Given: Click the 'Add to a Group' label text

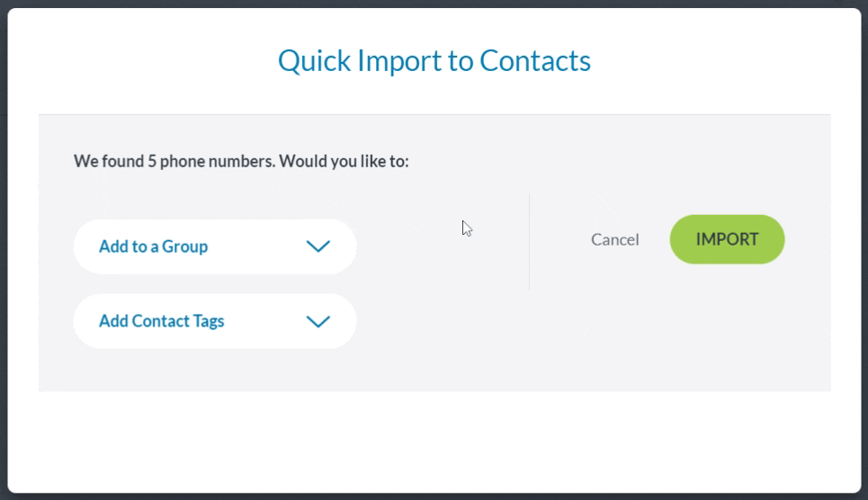Looking at the screenshot, I should [153, 246].
